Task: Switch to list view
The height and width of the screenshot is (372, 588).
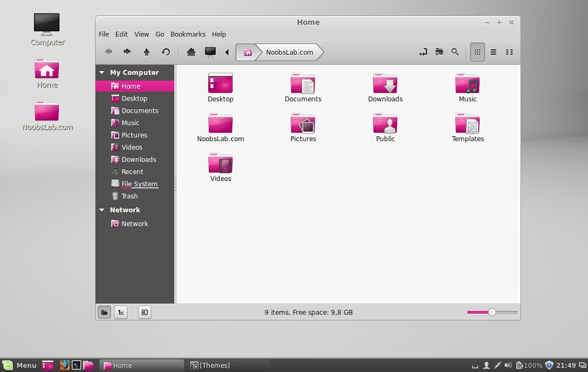Action: point(493,52)
